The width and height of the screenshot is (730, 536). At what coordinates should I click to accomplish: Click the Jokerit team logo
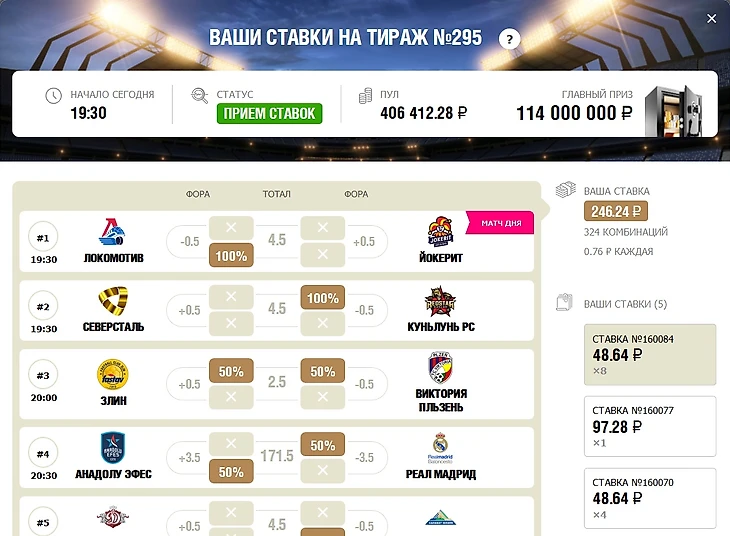pos(440,231)
